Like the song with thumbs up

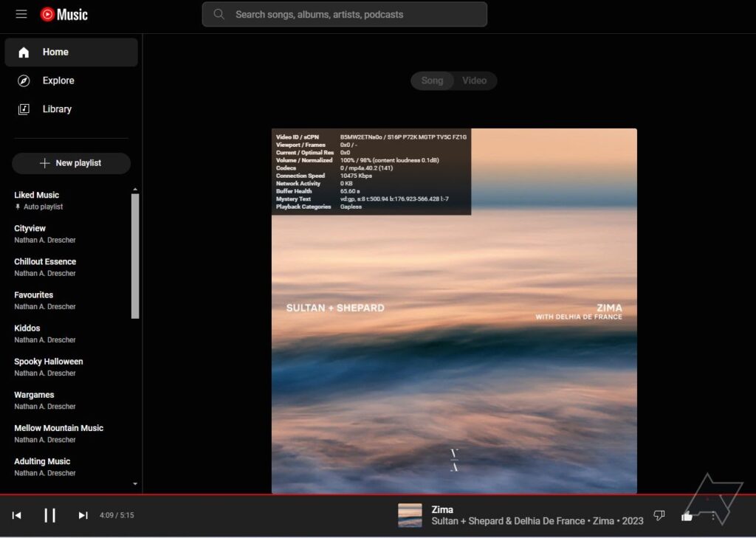(x=687, y=517)
